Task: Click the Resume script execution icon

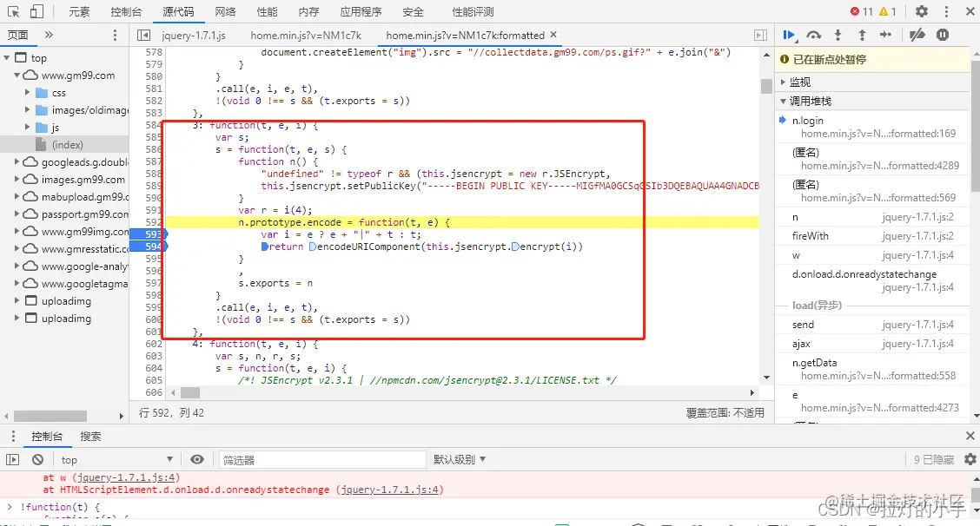Action: coord(789,35)
